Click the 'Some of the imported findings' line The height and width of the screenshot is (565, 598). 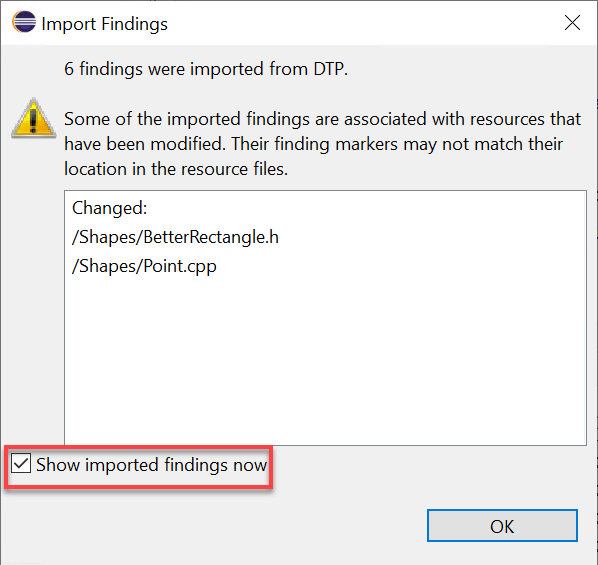coord(323,119)
